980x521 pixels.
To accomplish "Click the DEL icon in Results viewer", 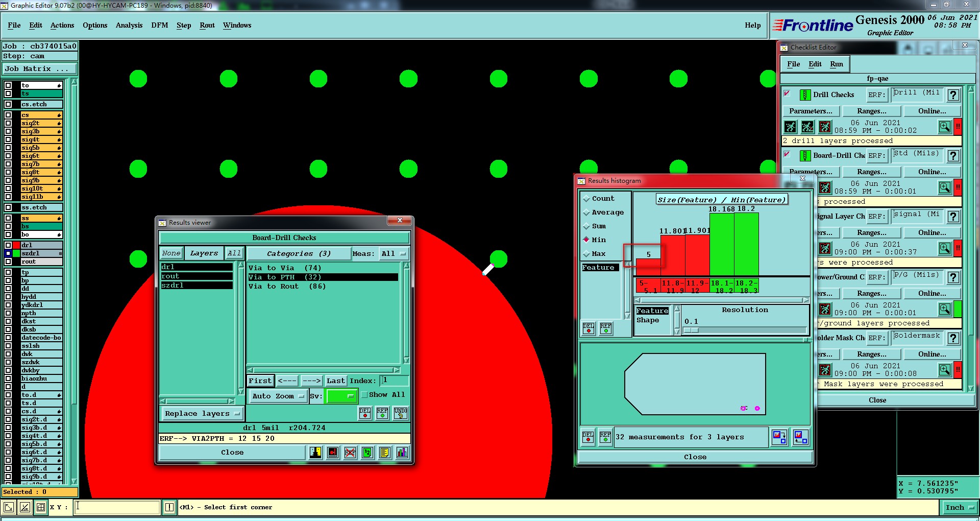I will (x=365, y=413).
